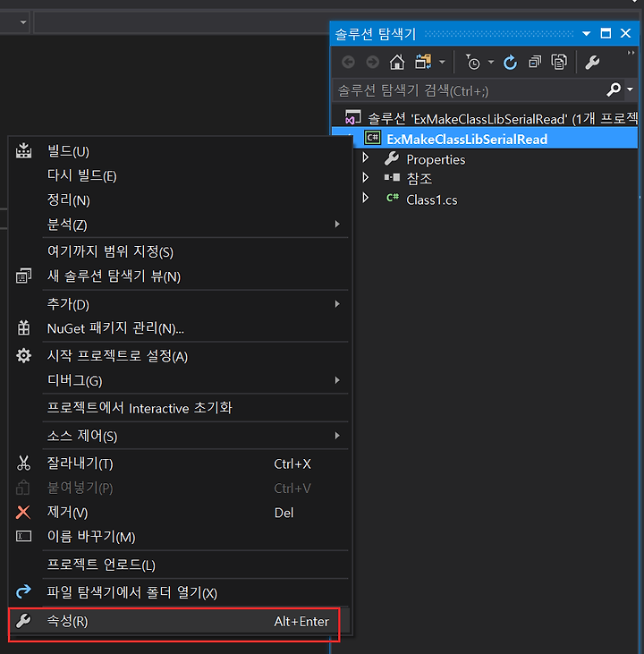Click the Back arrow in Solution Explorer toolbar
The height and width of the screenshot is (654, 644).
click(348, 62)
